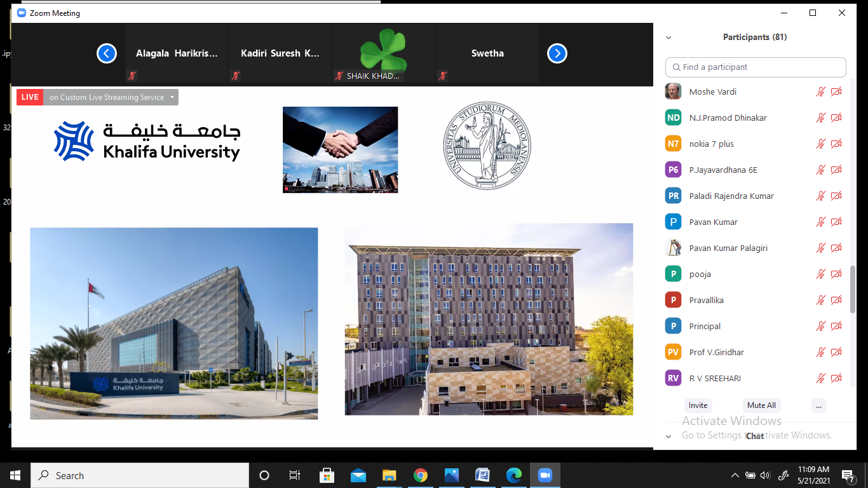This screenshot has width=868, height=488.
Task: Click Paladi Rajendra Kumar's muted microphone icon
Action: click(x=821, y=196)
